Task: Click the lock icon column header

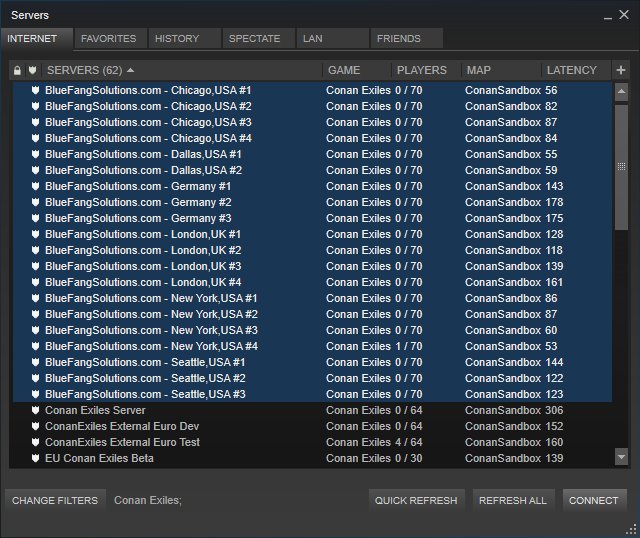Action: point(17,70)
